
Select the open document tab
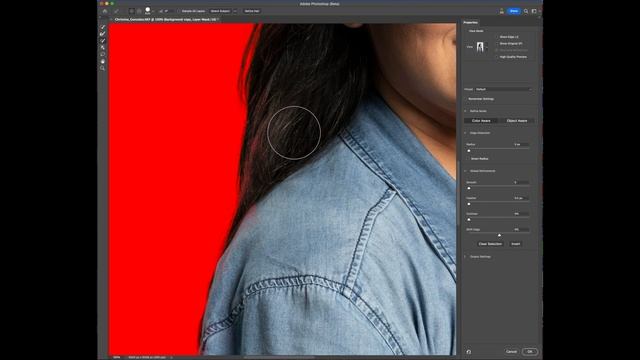tap(166, 19)
